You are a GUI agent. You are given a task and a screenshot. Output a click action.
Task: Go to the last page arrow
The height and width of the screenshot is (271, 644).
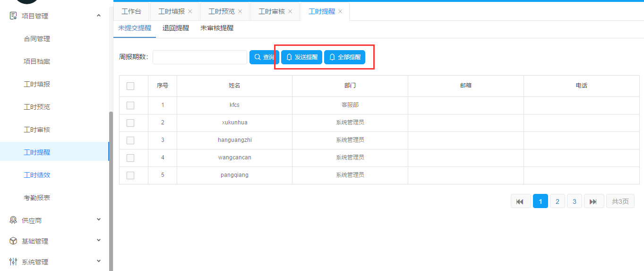(x=593, y=201)
